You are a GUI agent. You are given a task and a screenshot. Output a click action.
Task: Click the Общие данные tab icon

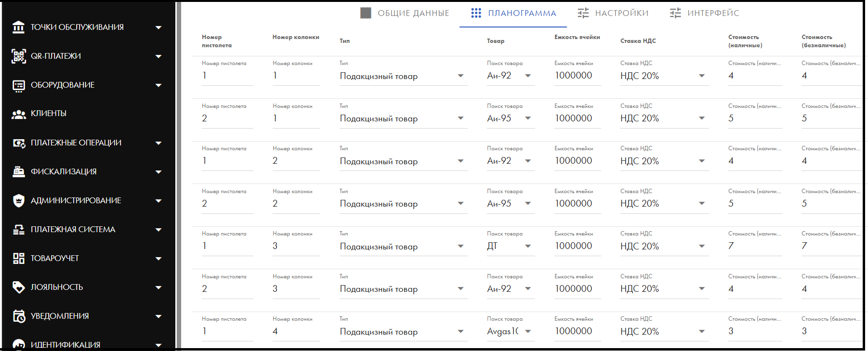[366, 13]
